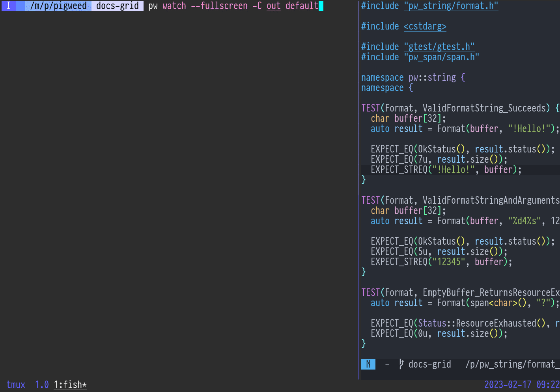Click the cyan terminal cursor block
The width and height of the screenshot is (560, 392).
pos(321,6)
